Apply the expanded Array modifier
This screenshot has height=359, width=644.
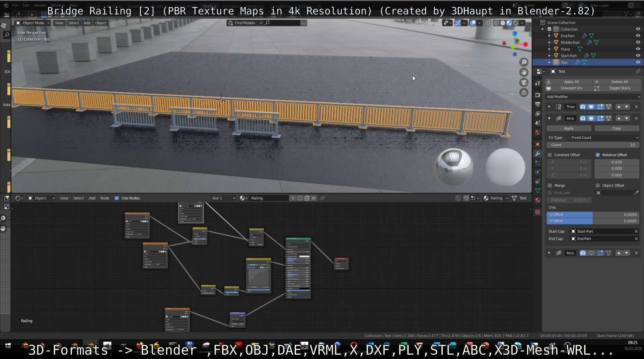569,128
